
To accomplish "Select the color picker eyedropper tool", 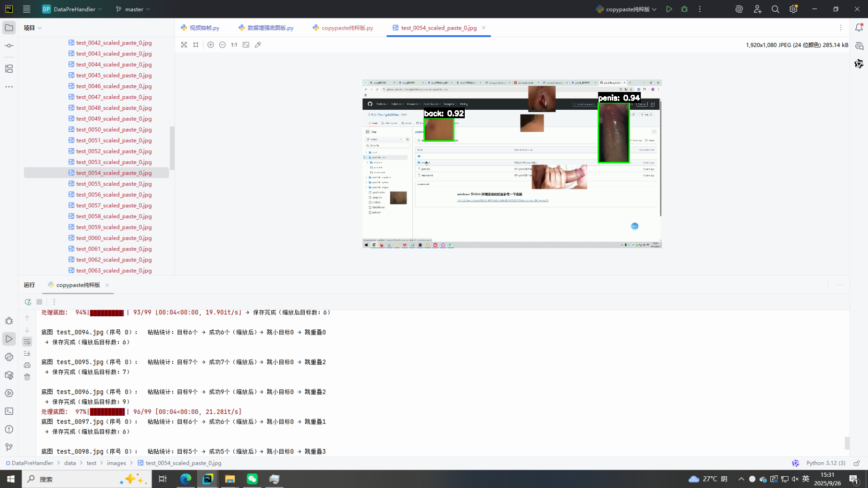I will pyautogui.click(x=258, y=45).
